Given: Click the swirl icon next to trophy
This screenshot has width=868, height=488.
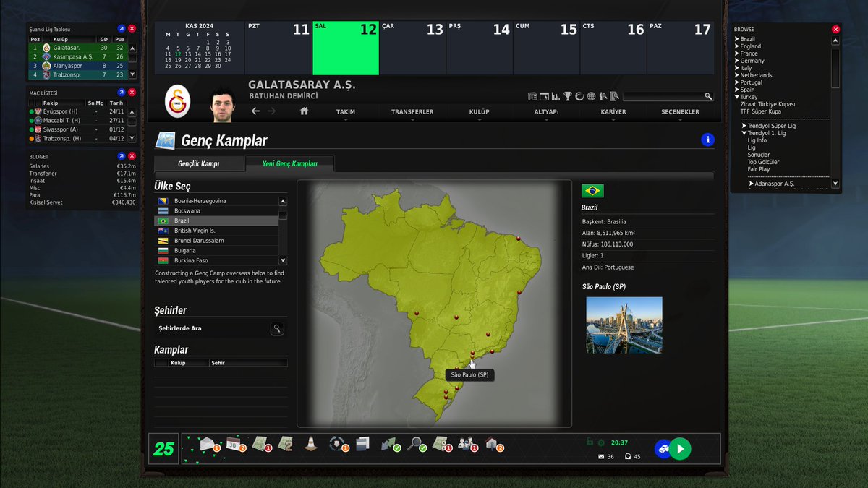Looking at the screenshot, I should coord(579,96).
